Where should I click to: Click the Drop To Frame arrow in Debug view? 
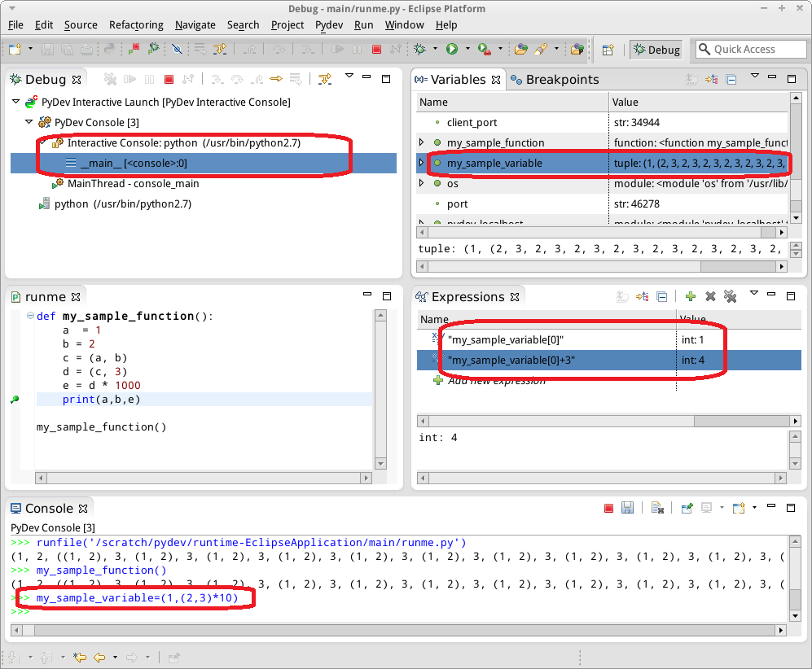coord(276,79)
